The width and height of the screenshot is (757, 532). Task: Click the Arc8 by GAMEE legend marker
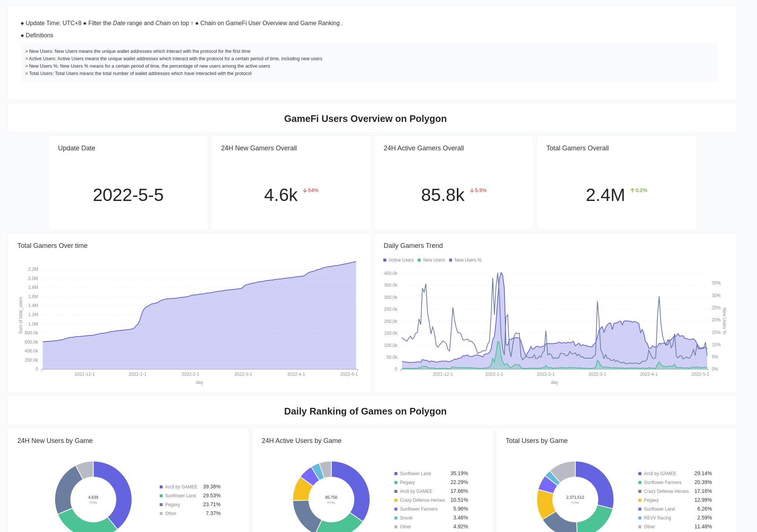(161, 487)
